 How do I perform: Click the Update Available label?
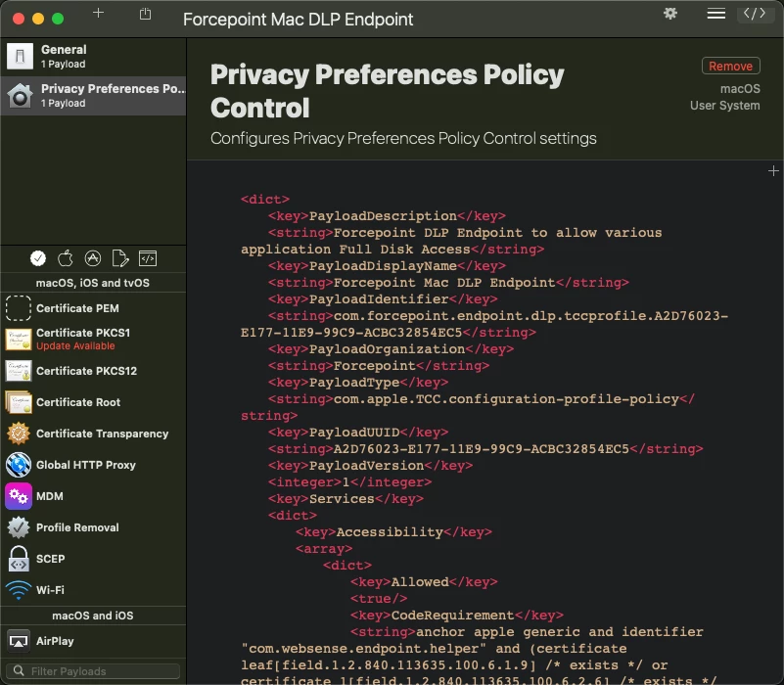click(x=75, y=346)
